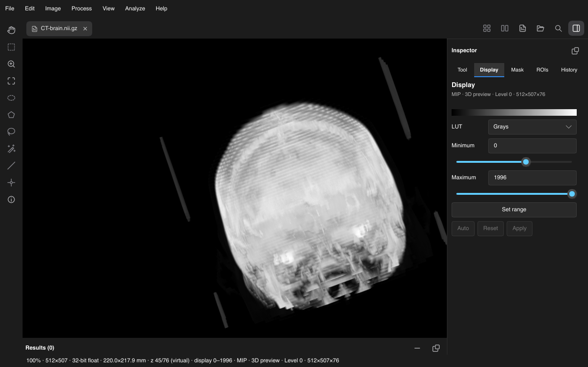Switch to the Tool tab
Viewport: 588px width, 367px height.
coord(462,70)
